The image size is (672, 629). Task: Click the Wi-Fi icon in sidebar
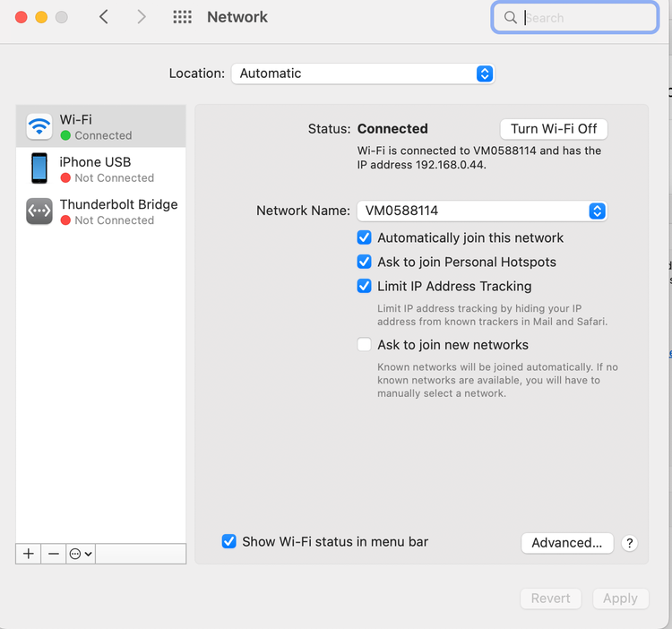39,126
